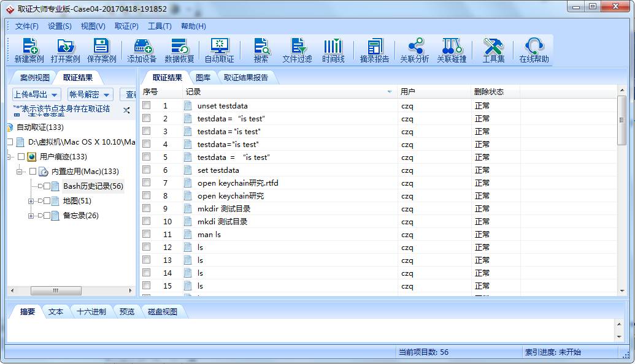Open the 帐号解密 dropdown
Screen dimensions: 635x364
[90, 94]
